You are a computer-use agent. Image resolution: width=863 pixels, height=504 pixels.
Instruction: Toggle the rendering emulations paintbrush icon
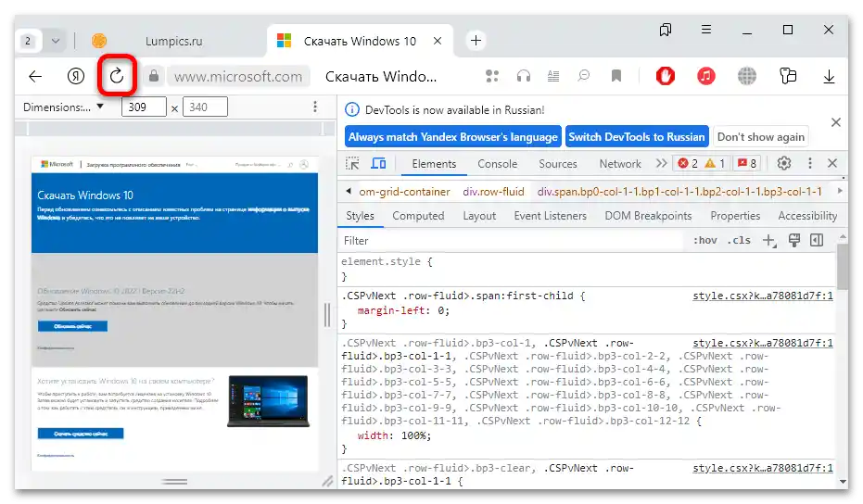793,240
